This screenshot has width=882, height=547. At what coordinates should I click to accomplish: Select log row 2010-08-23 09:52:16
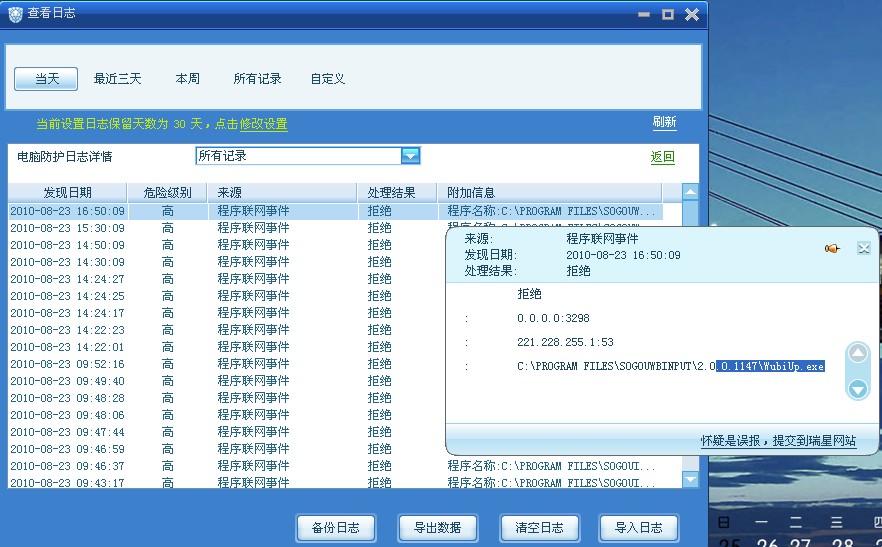[226, 364]
